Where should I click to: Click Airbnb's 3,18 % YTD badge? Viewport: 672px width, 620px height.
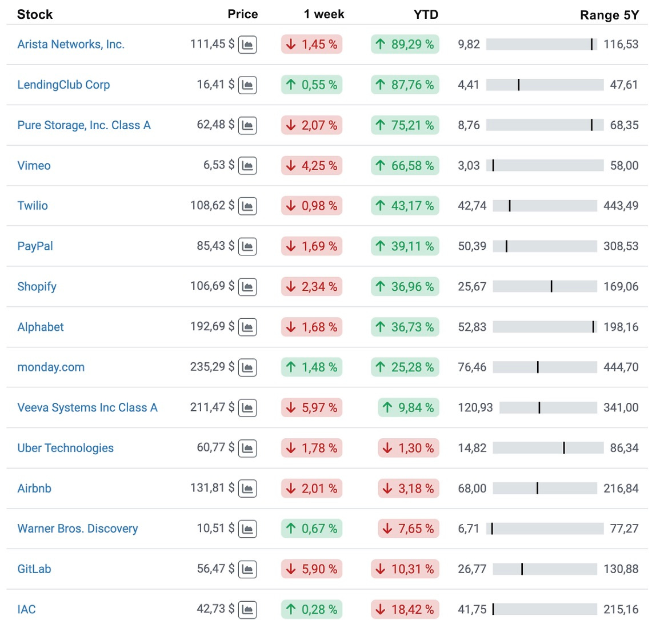(409, 489)
